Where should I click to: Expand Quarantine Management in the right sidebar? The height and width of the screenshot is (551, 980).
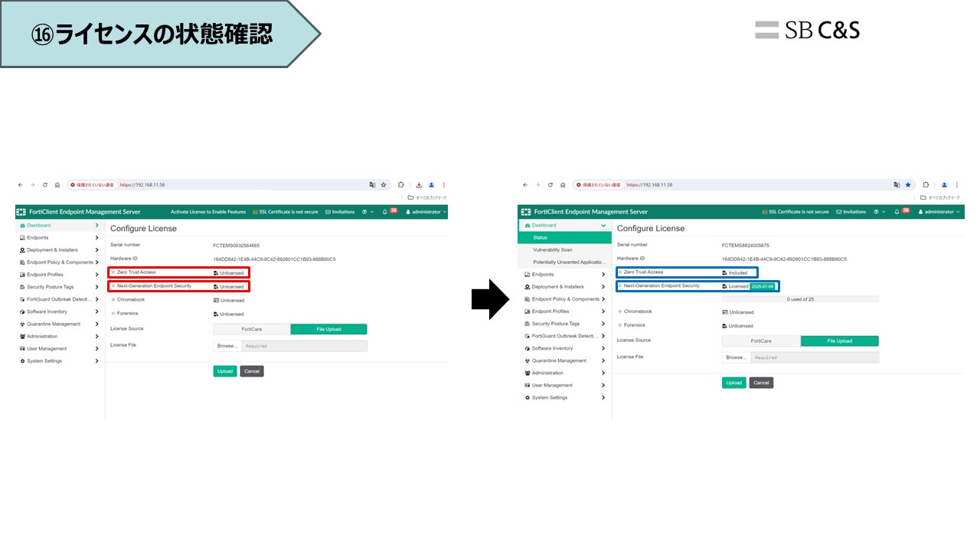click(603, 360)
